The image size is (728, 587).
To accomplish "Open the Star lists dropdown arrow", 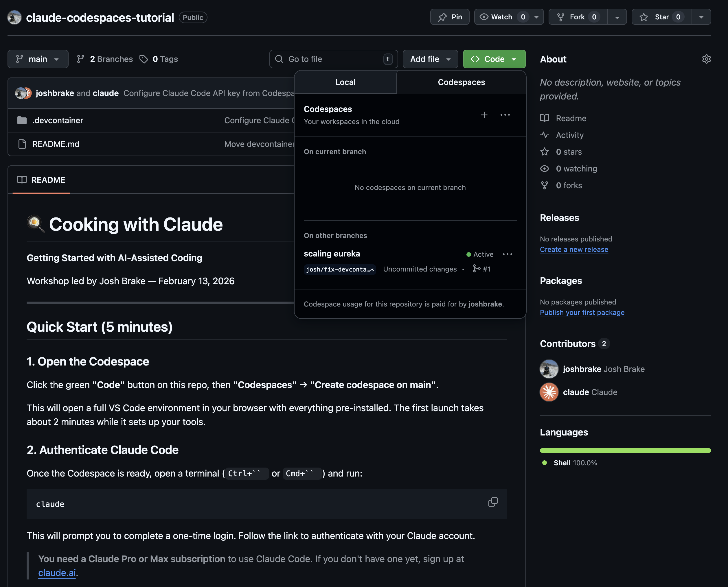I will [x=701, y=17].
